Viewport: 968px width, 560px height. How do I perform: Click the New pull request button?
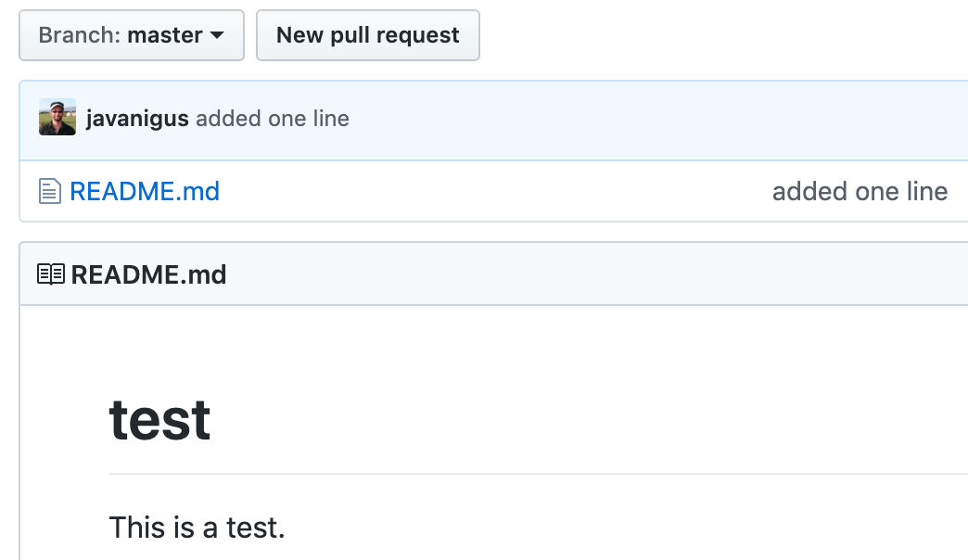click(368, 35)
